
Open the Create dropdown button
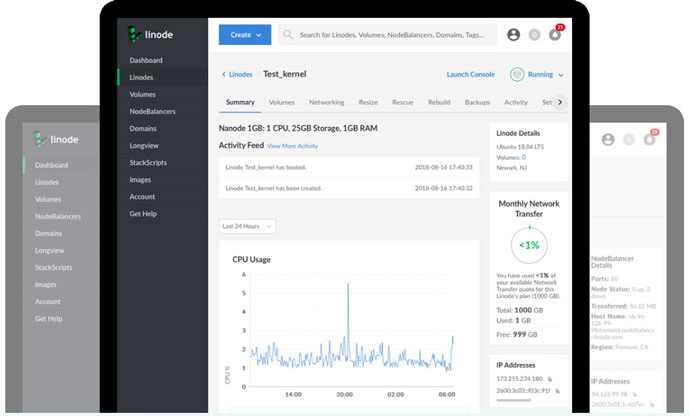click(x=244, y=35)
